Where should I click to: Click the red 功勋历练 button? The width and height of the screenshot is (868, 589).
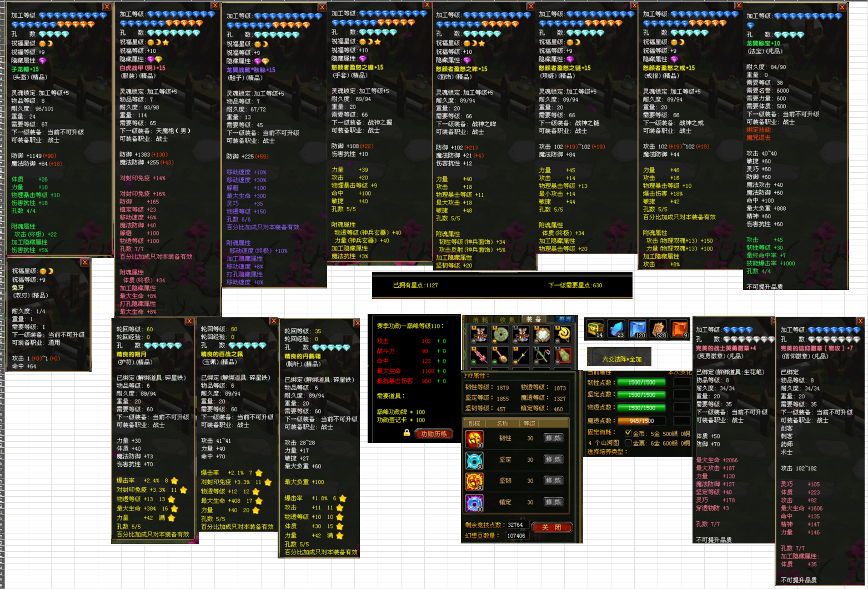(434, 434)
